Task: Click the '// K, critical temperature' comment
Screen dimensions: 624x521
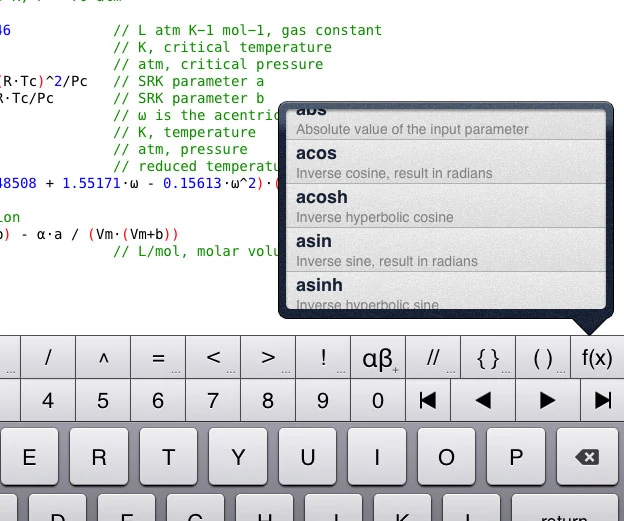Action: point(222,47)
